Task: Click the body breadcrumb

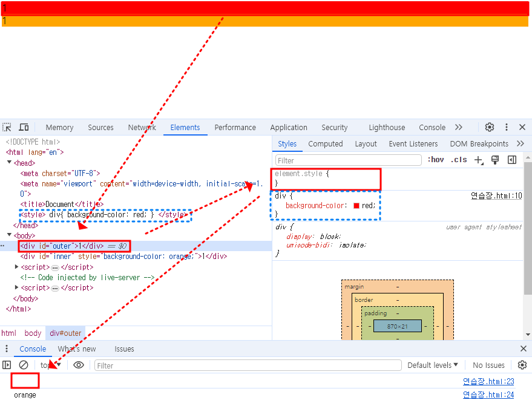Action: (x=33, y=333)
